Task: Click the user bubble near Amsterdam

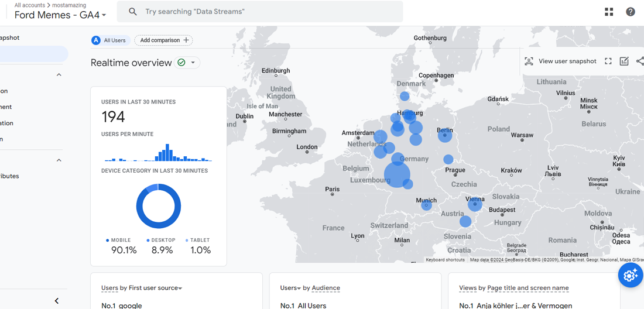Action: pyautogui.click(x=381, y=136)
